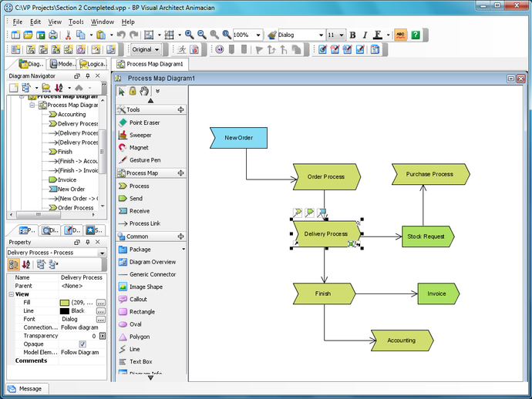Open the Message pane button
The image size is (532, 399).
[27, 388]
